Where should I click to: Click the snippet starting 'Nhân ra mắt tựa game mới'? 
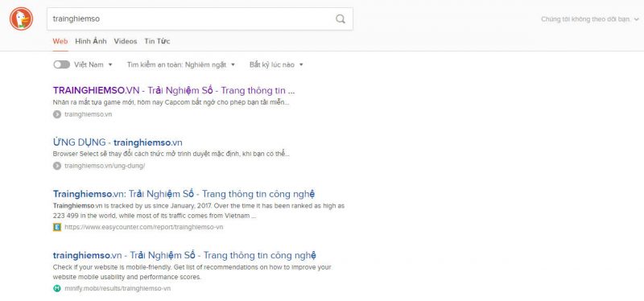[171, 102]
